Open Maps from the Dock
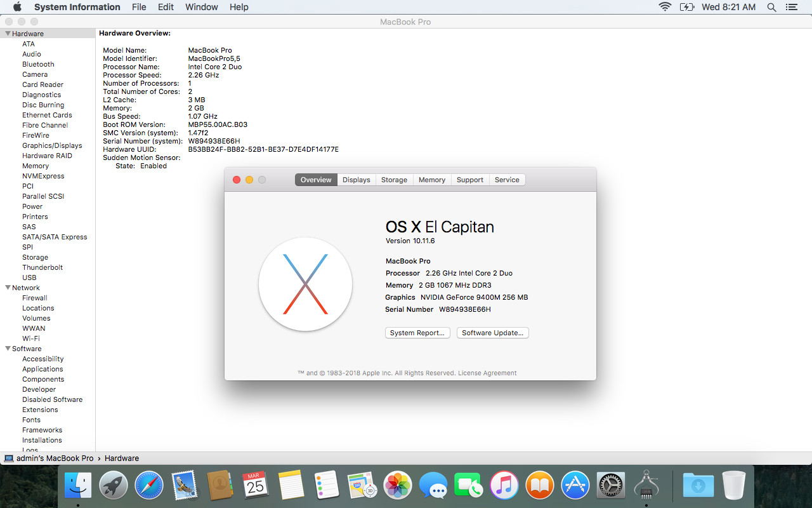 (x=362, y=486)
